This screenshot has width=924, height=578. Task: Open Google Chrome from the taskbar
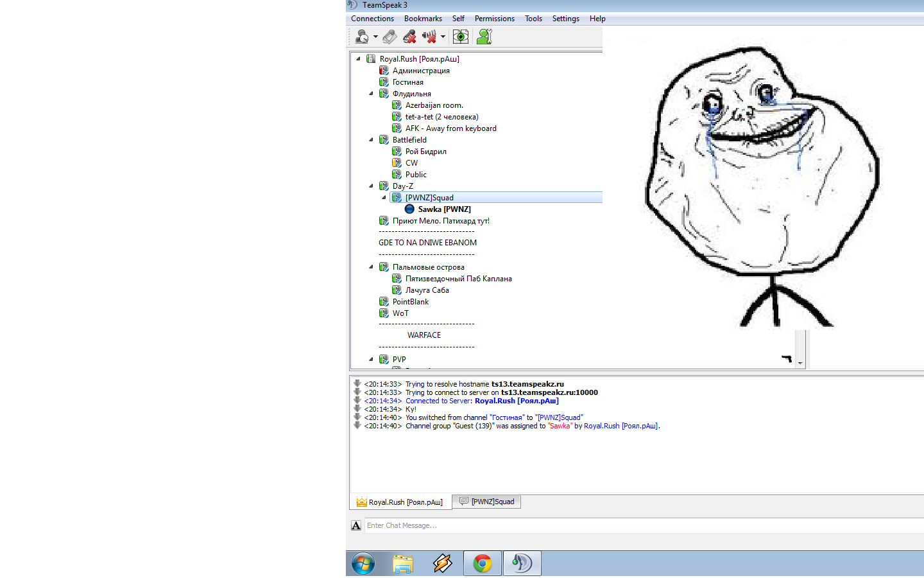pos(483,564)
